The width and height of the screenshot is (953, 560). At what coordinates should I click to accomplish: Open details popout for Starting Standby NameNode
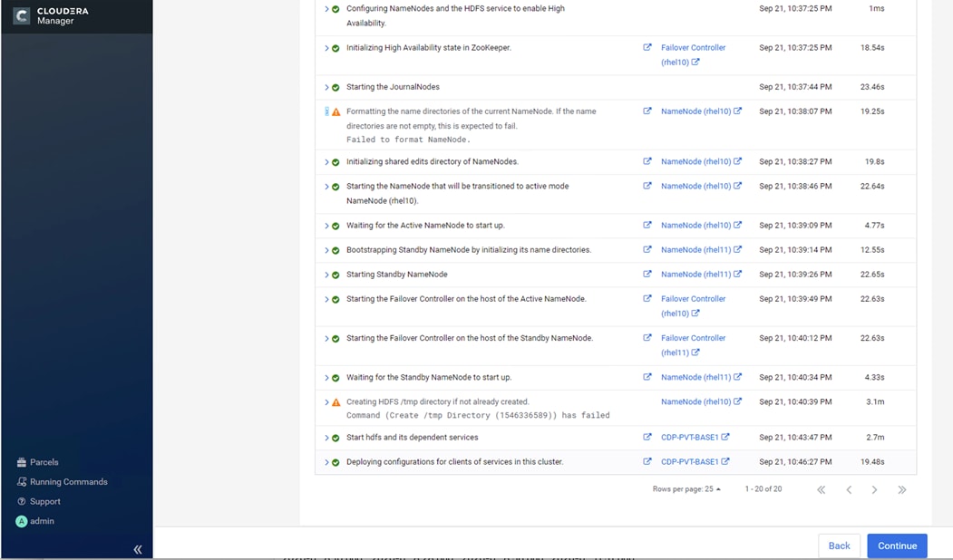(647, 274)
